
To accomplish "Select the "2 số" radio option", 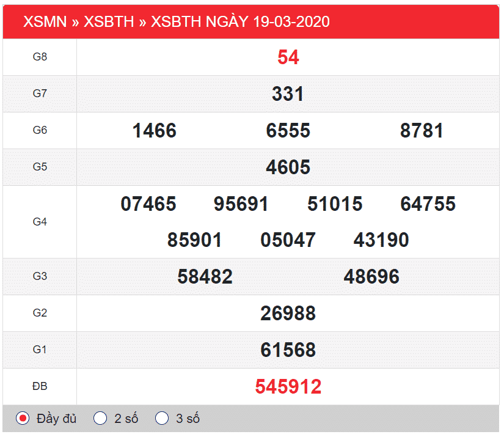I will pos(100,419).
